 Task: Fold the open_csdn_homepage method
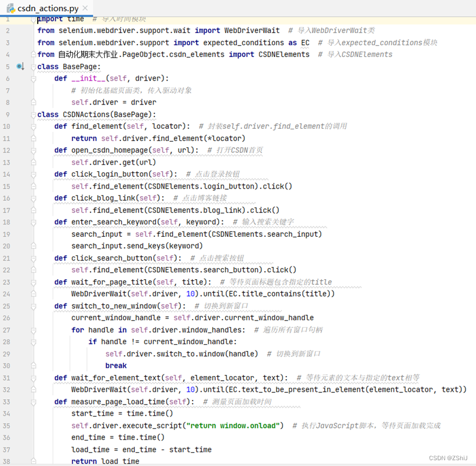coord(34,151)
